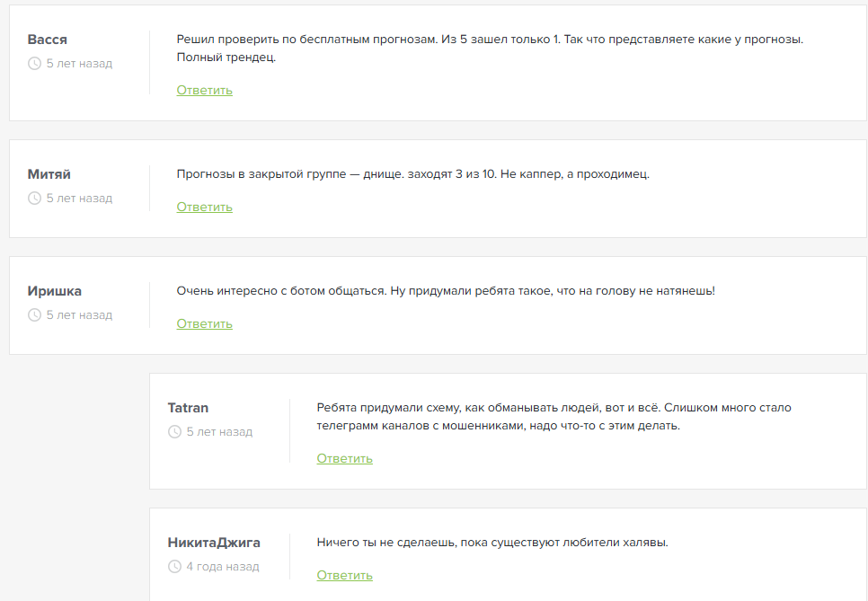Select the username Васся
868x601 pixels.
pos(48,40)
